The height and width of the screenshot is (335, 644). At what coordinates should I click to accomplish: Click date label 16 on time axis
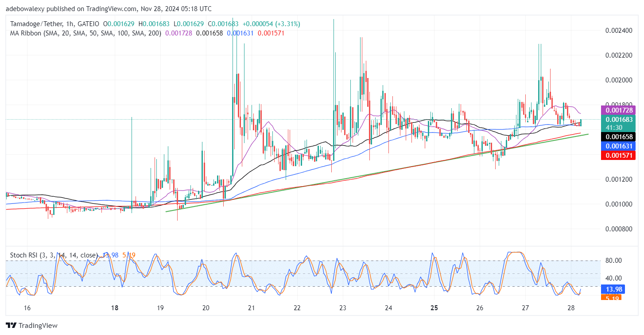(x=27, y=308)
